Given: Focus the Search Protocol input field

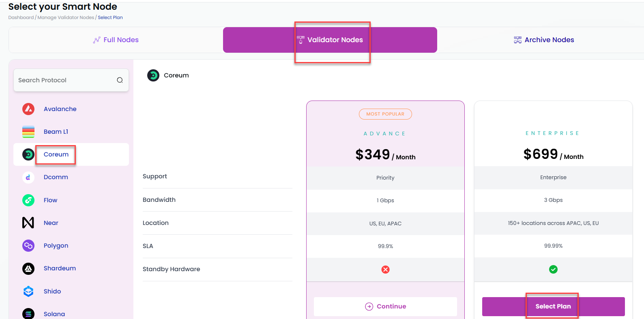Looking at the screenshot, I should click(x=65, y=80).
